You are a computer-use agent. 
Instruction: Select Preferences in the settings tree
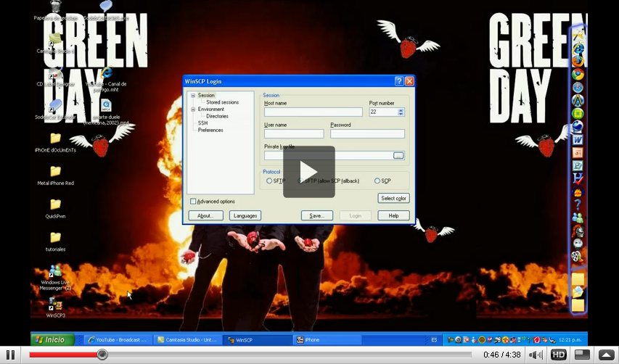pyautogui.click(x=210, y=130)
